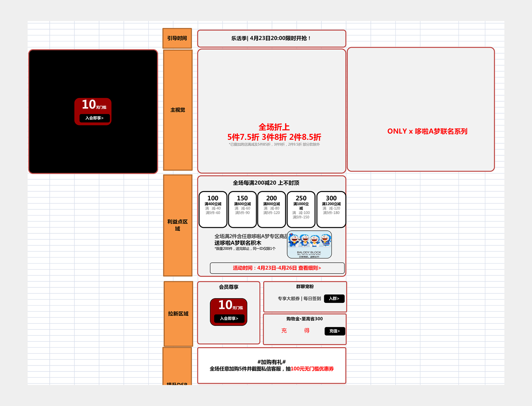
Task: Click the red 充 character
Action: (284, 330)
